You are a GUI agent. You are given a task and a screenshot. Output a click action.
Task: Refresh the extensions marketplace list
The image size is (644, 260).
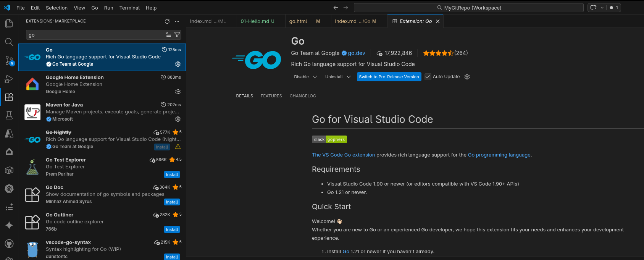click(x=167, y=21)
